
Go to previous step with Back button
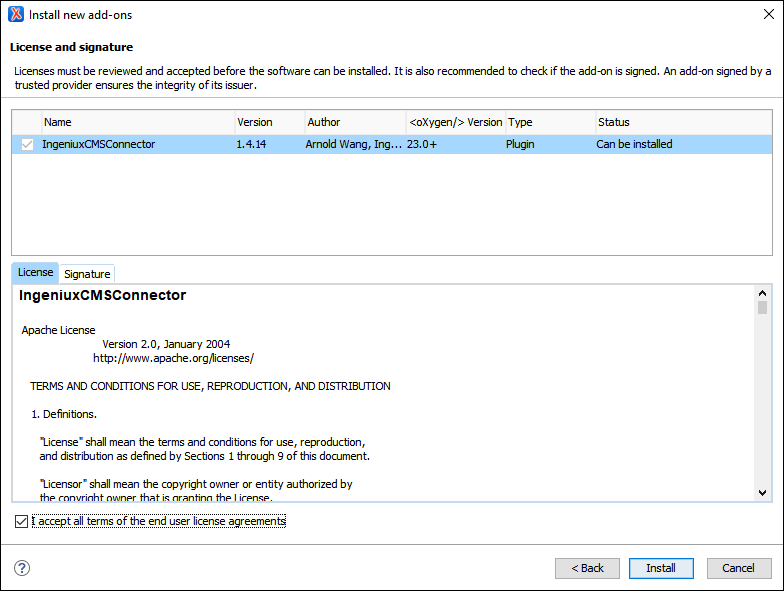click(588, 568)
